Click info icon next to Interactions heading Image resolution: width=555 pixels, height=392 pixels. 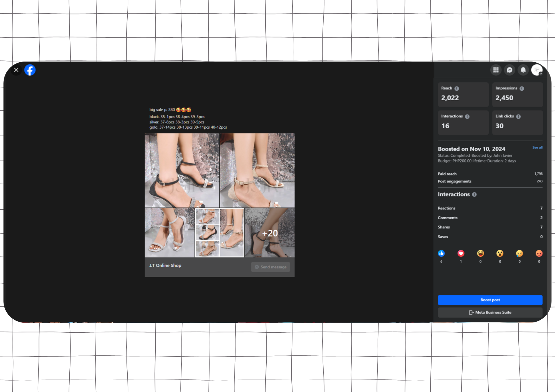coord(474,195)
